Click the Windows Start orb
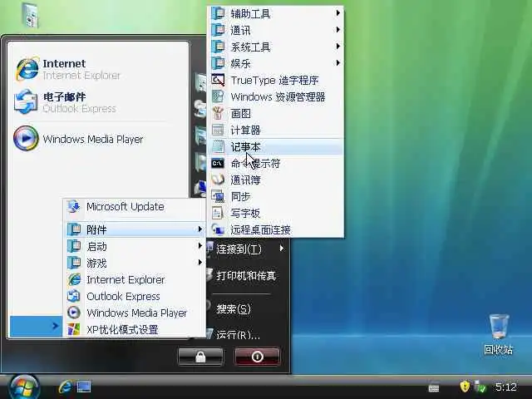 tap(24, 387)
